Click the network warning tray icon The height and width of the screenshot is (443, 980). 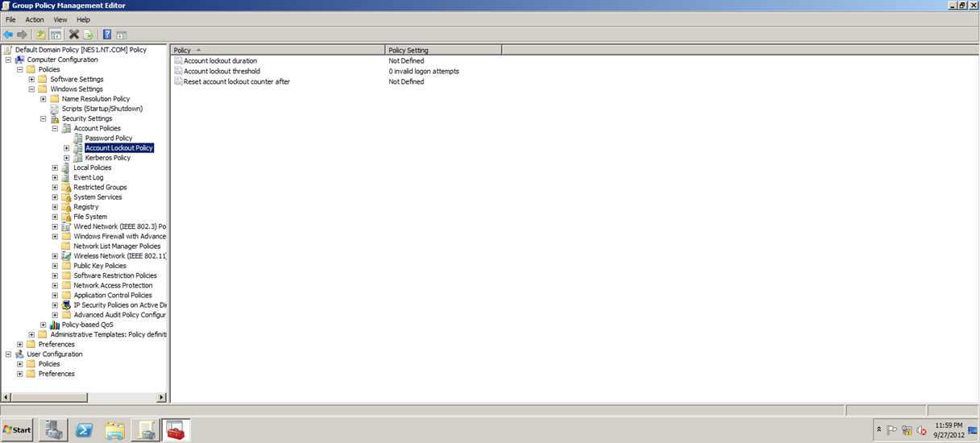pos(907,430)
